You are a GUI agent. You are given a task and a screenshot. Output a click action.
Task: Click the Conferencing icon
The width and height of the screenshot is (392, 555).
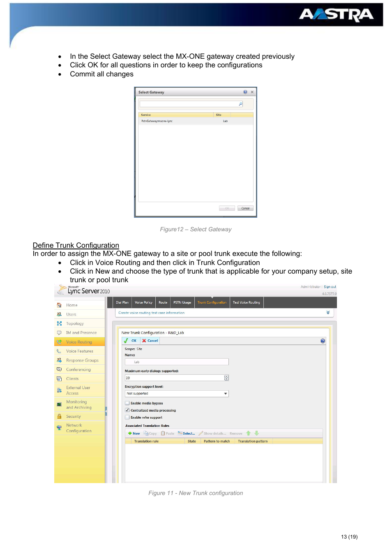[x=59, y=369]
